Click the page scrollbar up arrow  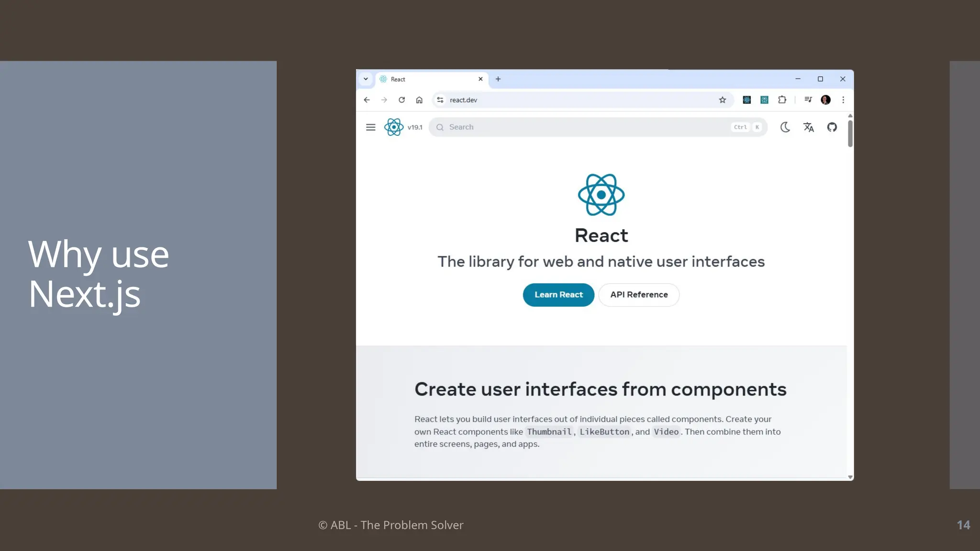(x=850, y=116)
